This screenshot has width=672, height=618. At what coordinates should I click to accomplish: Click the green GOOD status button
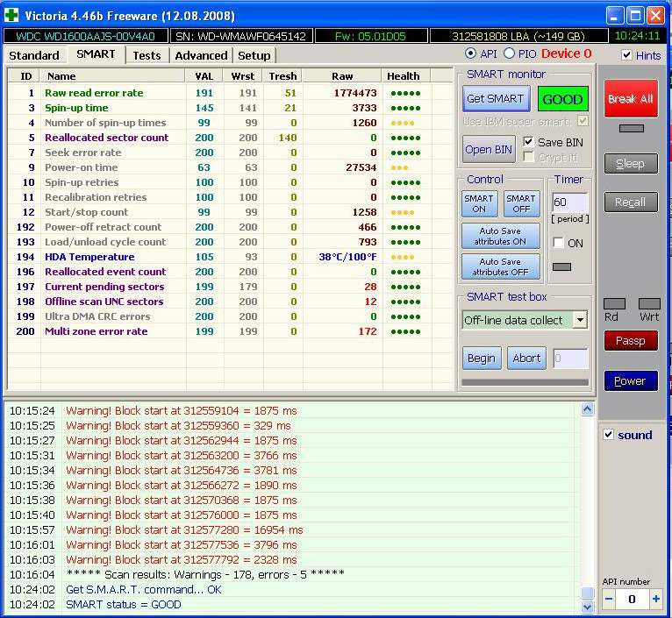[x=562, y=99]
